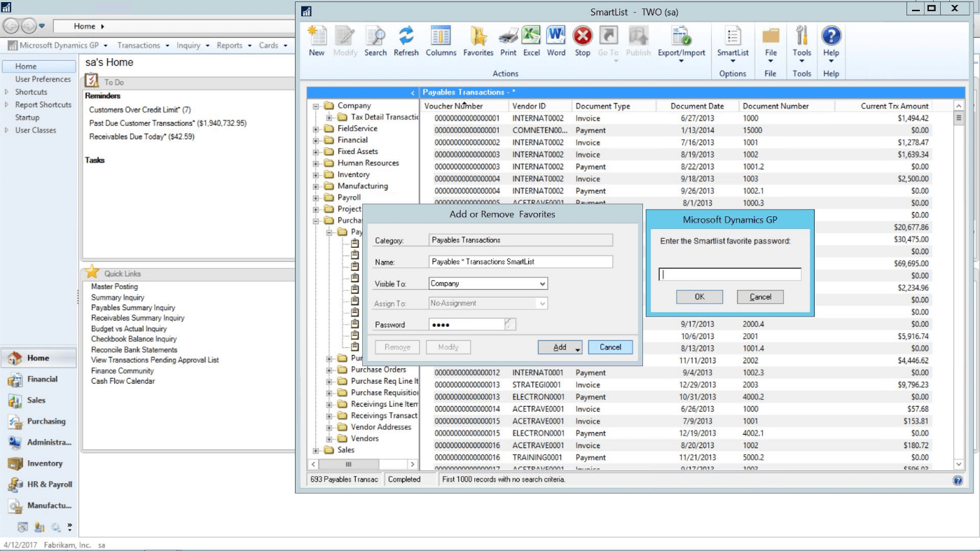Expand User Classes in the Home pane
The height and width of the screenshot is (551, 980).
point(7,130)
